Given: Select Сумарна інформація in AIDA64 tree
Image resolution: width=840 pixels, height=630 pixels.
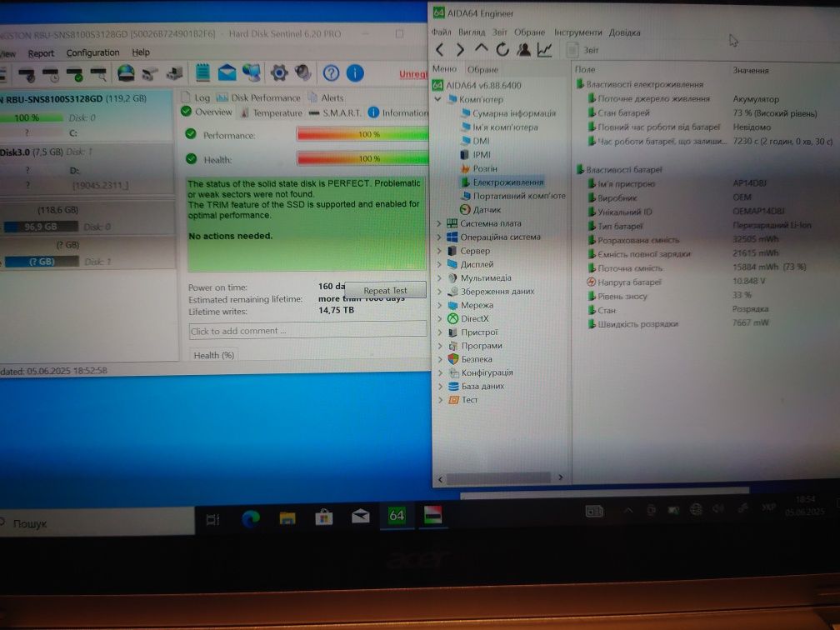Looking at the screenshot, I should tap(508, 113).
